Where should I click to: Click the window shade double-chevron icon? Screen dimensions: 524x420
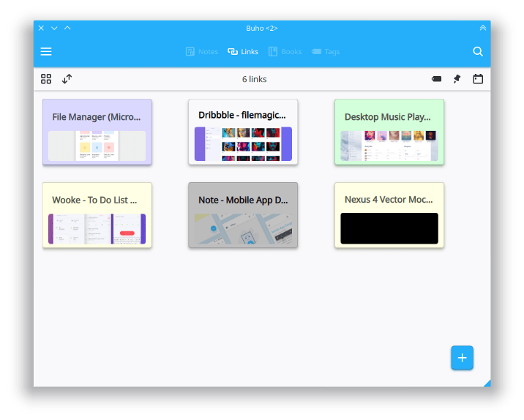click(x=482, y=28)
